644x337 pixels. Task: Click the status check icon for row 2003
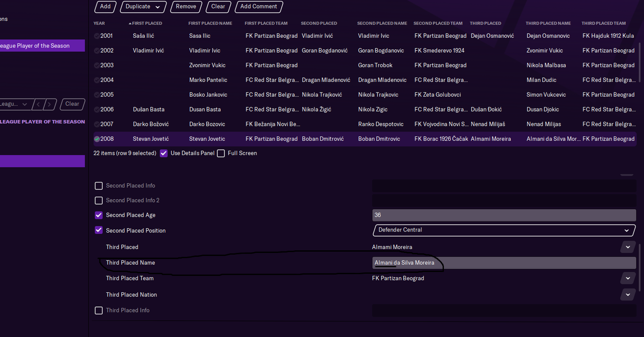coord(97,65)
